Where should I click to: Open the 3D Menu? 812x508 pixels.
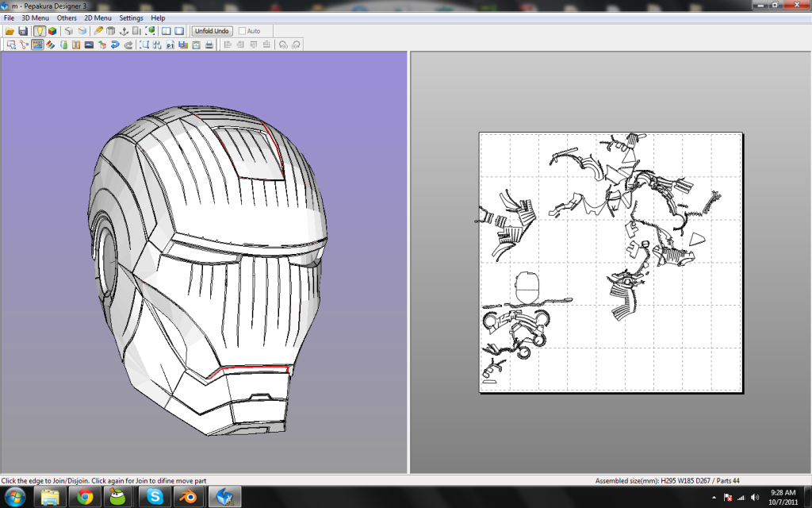(35, 17)
